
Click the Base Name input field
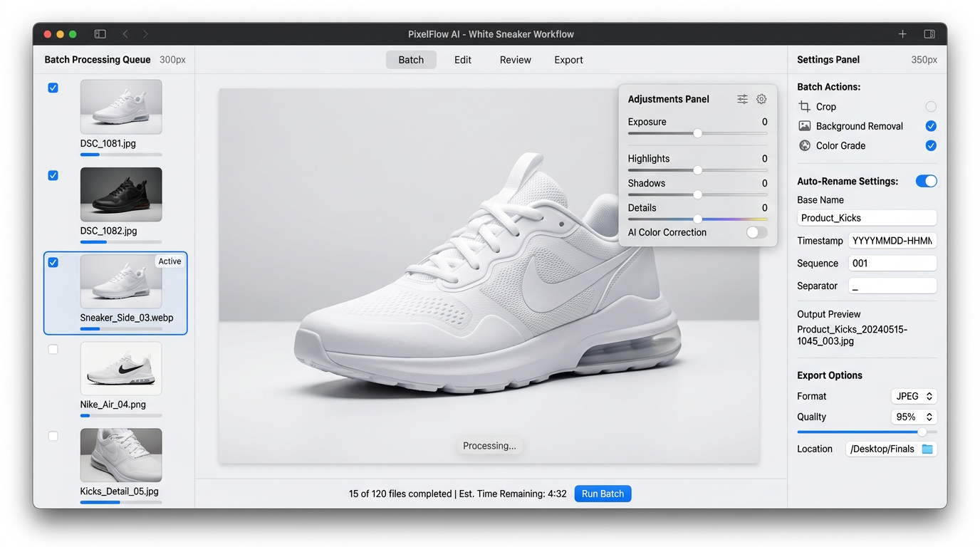pyautogui.click(x=867, y=218)
